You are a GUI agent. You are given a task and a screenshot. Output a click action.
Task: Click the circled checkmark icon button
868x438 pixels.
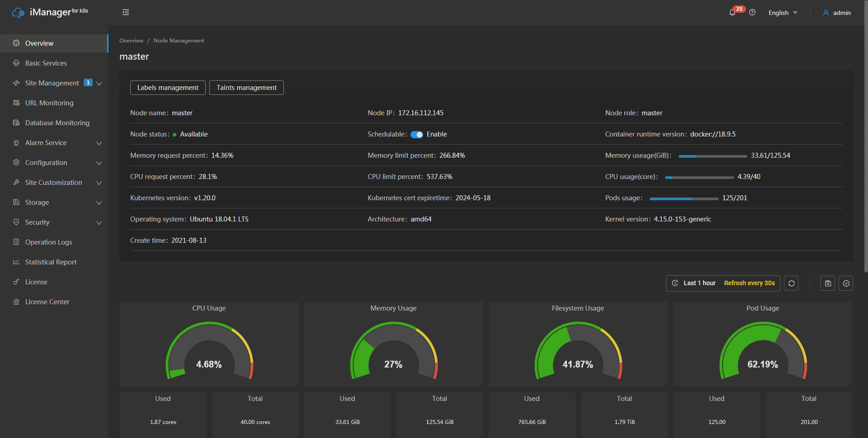(846, 283)
